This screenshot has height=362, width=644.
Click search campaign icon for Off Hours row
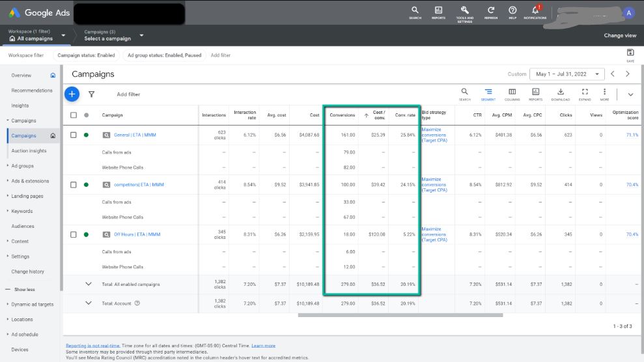tap(106, 235)
